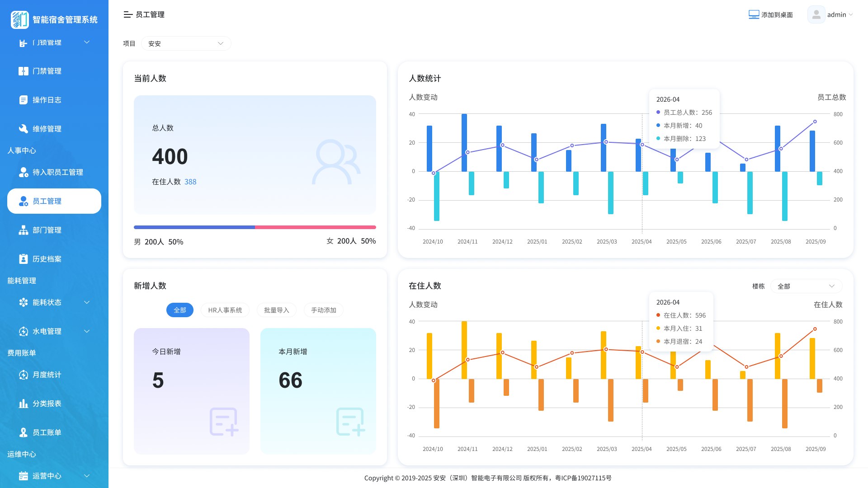Image resolution: width=868 pixels, height=488 pixels.
Task: Click the smart dormitory system logo
Action: pyautogui.click(x=19, y=19)
